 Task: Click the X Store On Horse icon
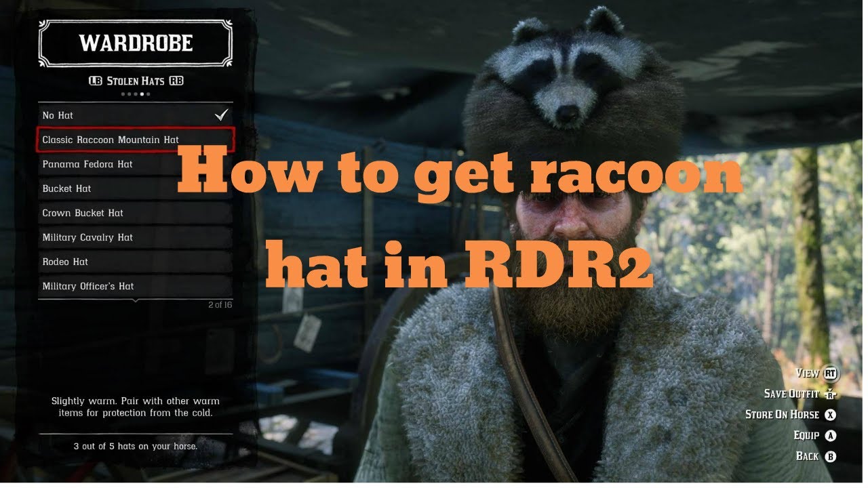831,415
